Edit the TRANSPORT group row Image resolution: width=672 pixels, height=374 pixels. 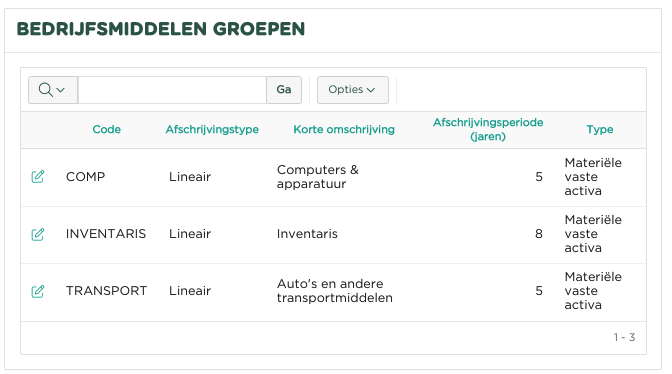pos(38,291)
